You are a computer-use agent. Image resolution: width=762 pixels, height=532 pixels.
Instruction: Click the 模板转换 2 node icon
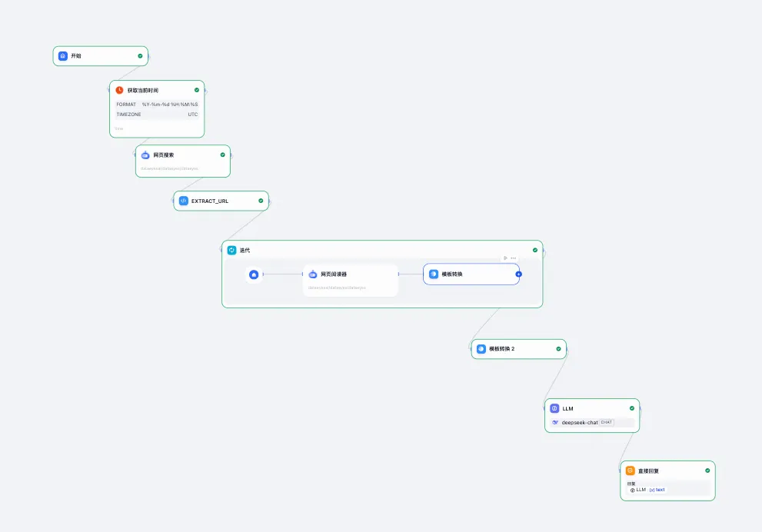tap(481, 348)
